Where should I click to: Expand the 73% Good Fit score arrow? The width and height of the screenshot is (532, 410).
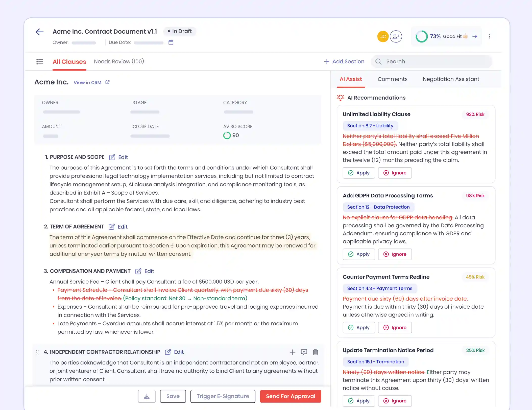(475, 36)
